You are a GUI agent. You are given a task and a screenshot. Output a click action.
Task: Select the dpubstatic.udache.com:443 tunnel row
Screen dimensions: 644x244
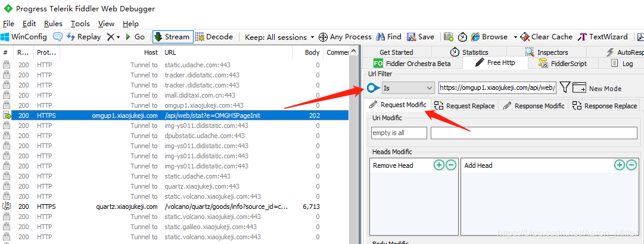pyautogui.click(x=175, y=136)
